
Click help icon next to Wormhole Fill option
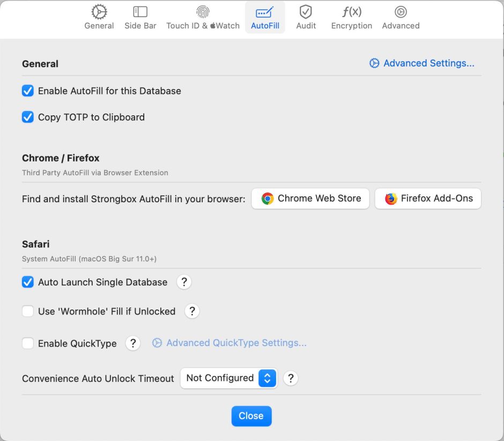click(x=192, y=311)
